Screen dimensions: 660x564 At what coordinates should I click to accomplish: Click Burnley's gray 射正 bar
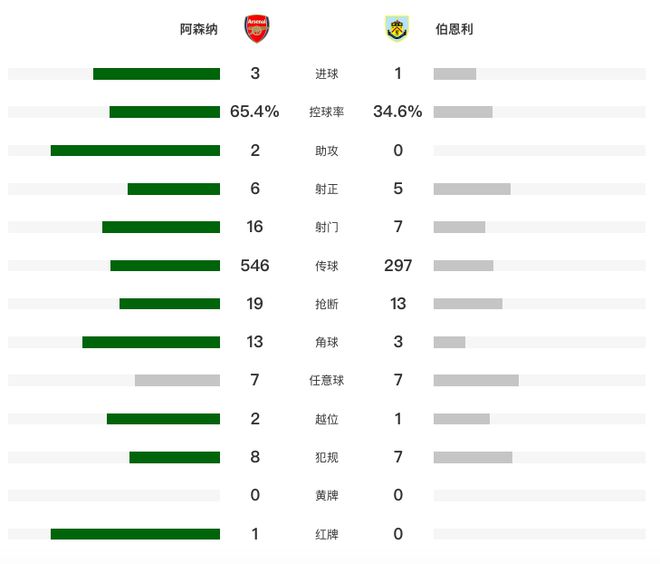coord(472,189)
